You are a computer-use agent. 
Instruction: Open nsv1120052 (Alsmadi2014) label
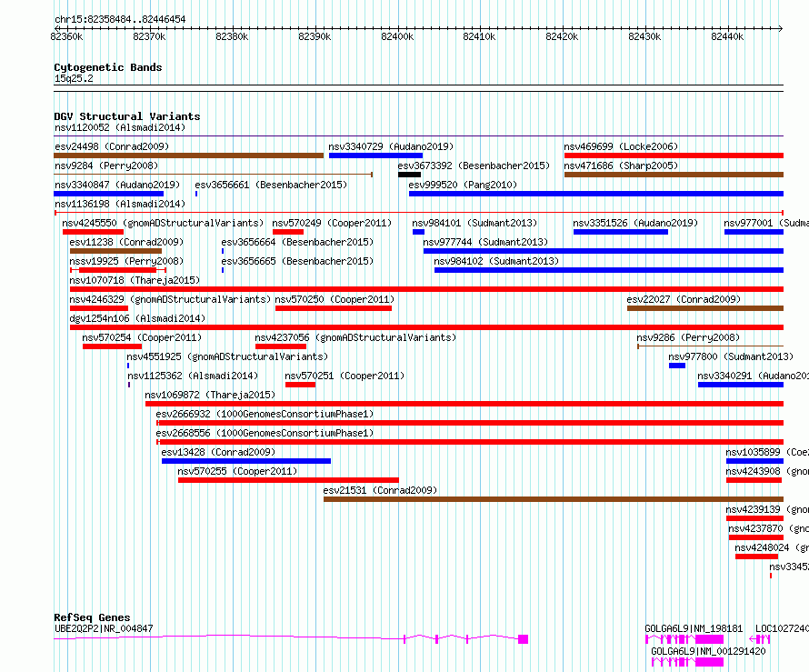point(120,127)
